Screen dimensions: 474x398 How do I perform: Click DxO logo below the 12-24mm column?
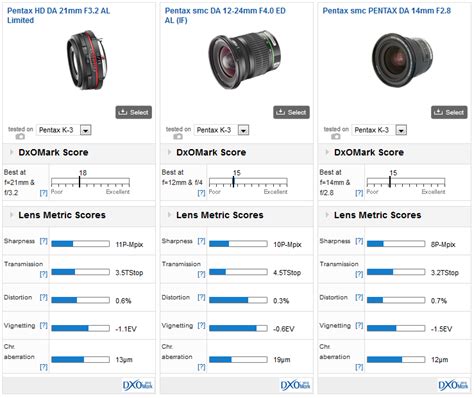295,385
